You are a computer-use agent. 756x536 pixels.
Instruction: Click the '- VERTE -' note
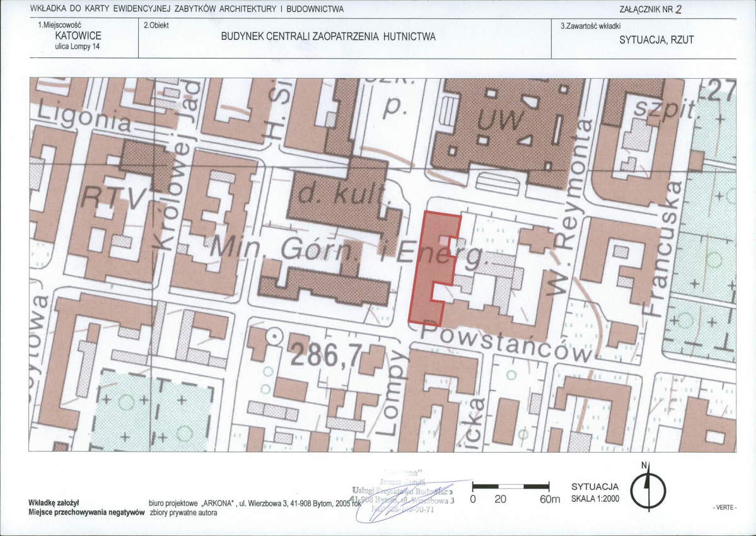[x=724, y=508]
